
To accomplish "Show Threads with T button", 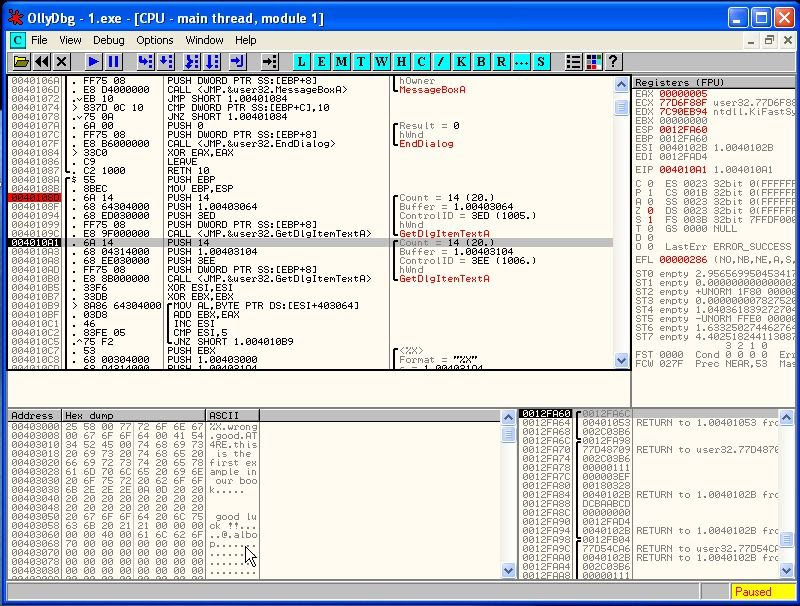I will pyautogui.click(x=361, y=62).
